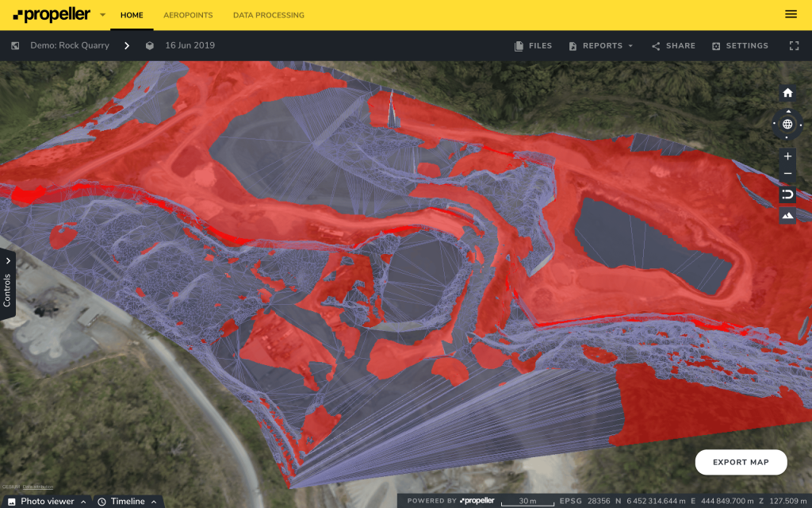
Task: Switch to the AeroPoints tab
Action: (x=187, y=15)
